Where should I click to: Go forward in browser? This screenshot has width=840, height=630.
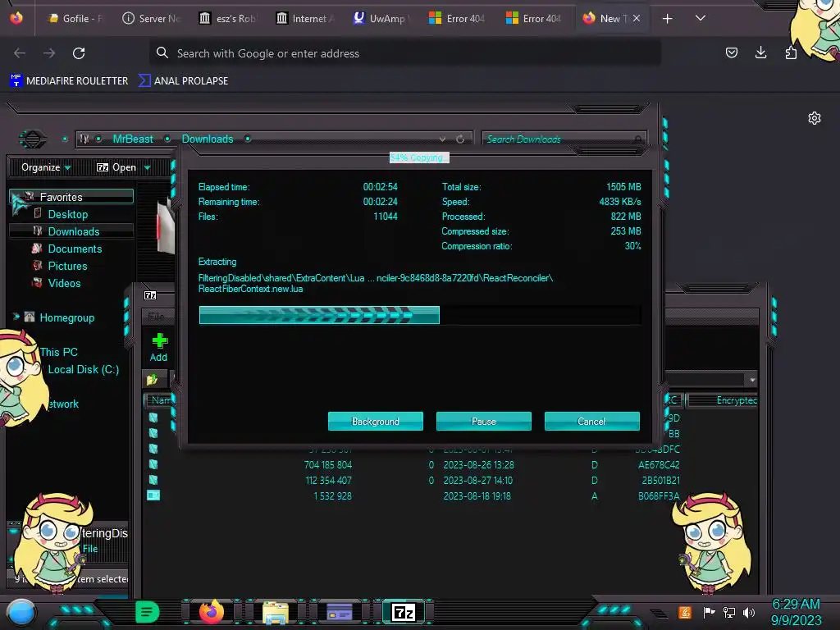[49, 53]
